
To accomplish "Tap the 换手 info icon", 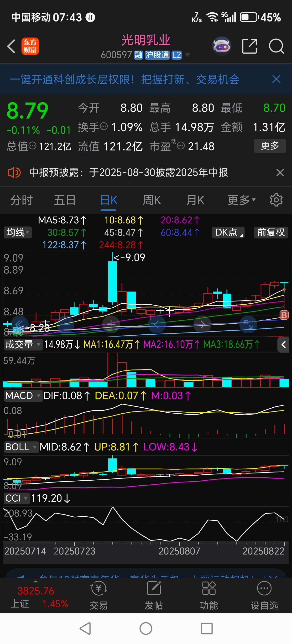I will [104, 126].
